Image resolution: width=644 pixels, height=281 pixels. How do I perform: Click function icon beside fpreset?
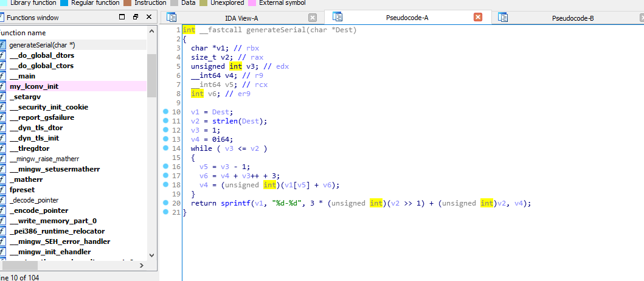[x=2, y=190]
